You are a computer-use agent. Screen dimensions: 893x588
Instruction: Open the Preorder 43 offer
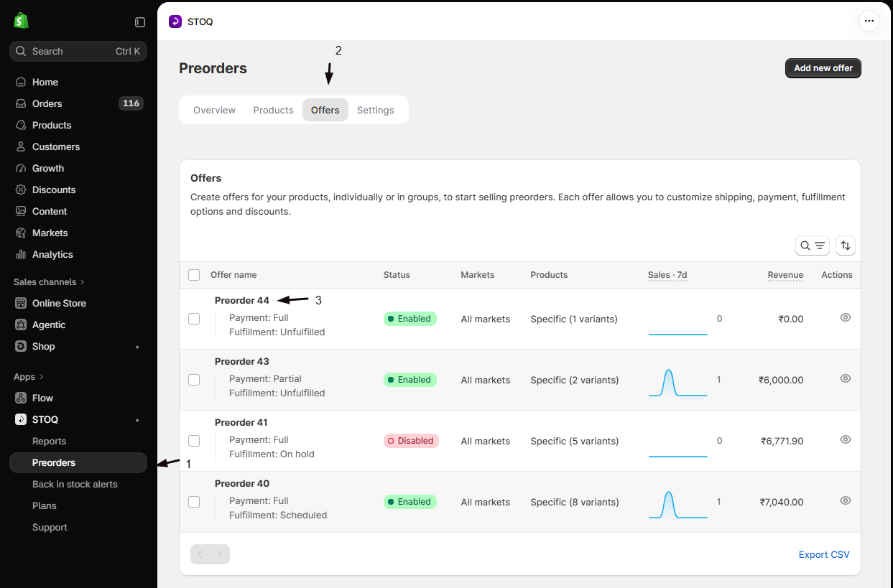click(x=242, y=361)
